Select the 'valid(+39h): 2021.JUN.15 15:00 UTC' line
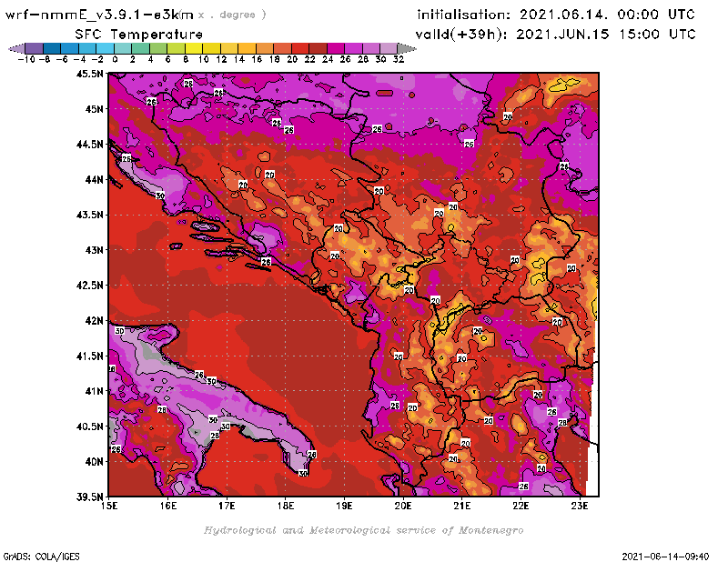The image size is (728, 562). (555, 35)
